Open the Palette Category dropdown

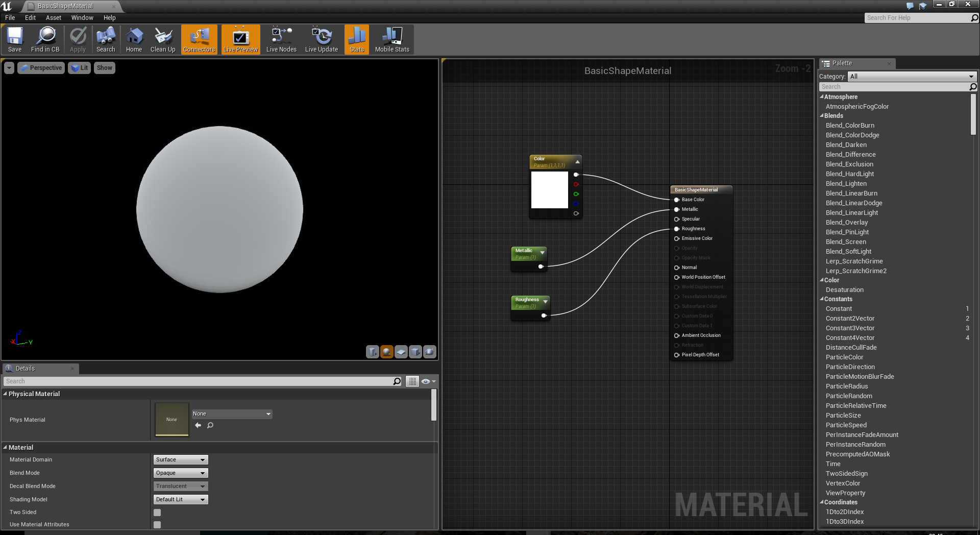pyautogui.click(x=912, y=76)
